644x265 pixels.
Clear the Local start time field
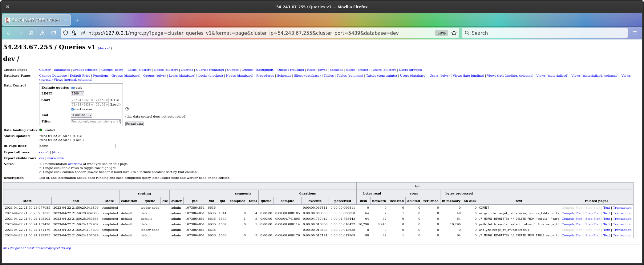tap(107, 105)
